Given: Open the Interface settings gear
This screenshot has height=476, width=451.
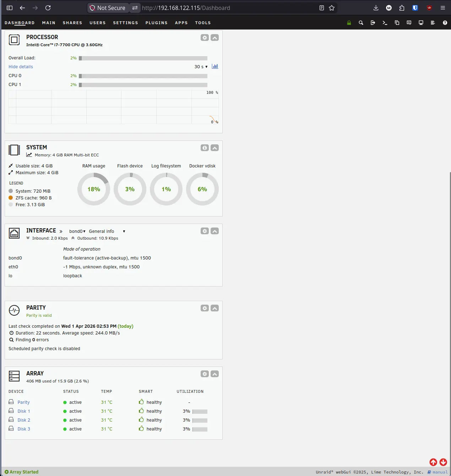Looking at the screenshot, I should pos(205,231).
